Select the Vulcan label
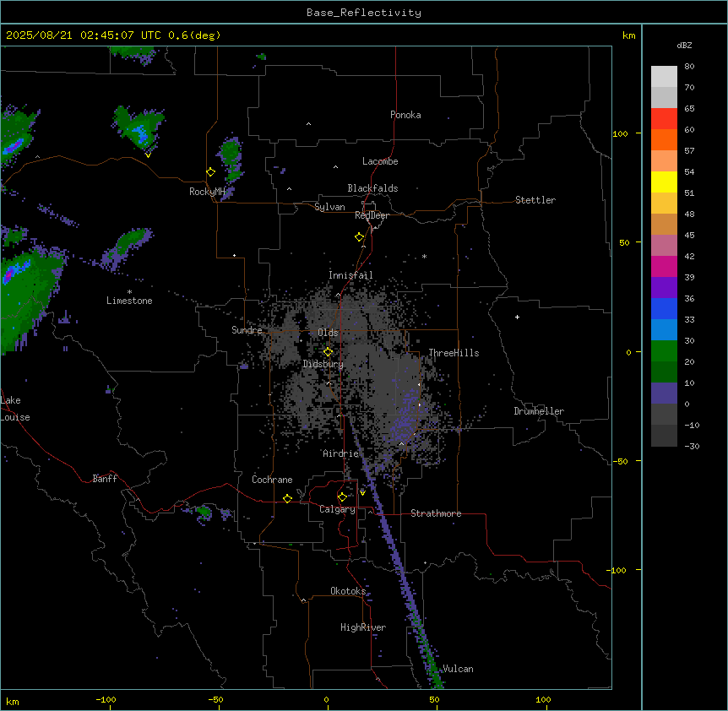 click(x=458, y=669)
